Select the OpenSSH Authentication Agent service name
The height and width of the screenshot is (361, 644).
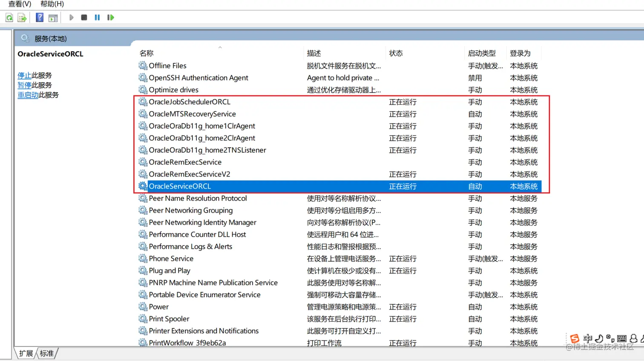198,78
